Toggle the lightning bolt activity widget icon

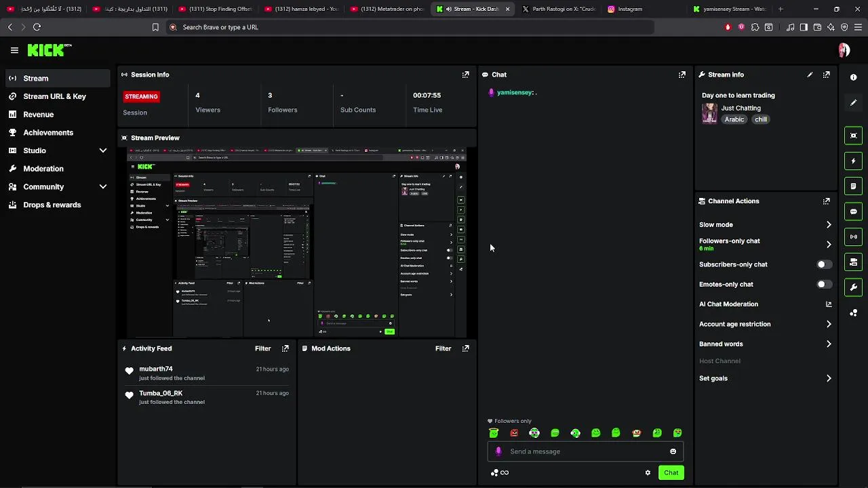[853, 161]
